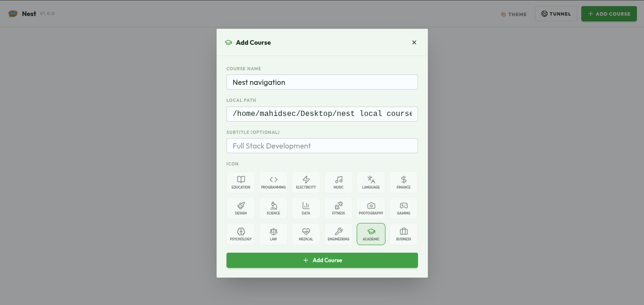Click the LOCAL PATH label
Image resolution: width=644 pixels, height=305 pixels.
click(x=241, y=100)
